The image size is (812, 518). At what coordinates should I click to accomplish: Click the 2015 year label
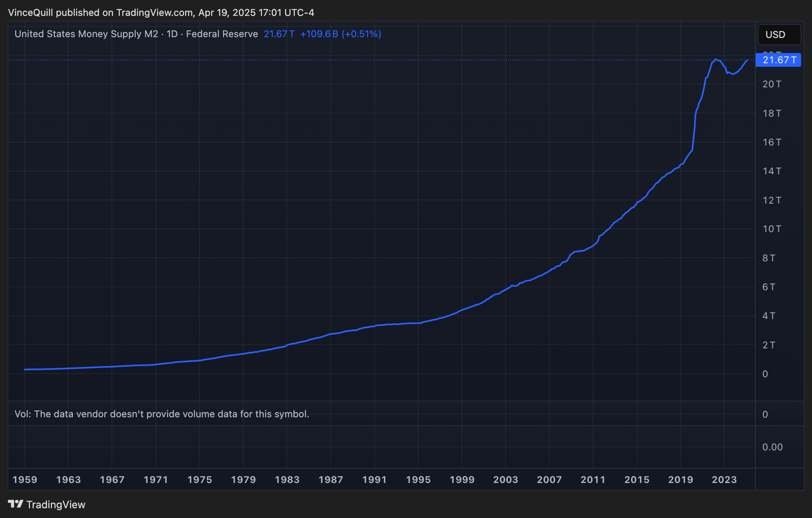coord(637,480)
